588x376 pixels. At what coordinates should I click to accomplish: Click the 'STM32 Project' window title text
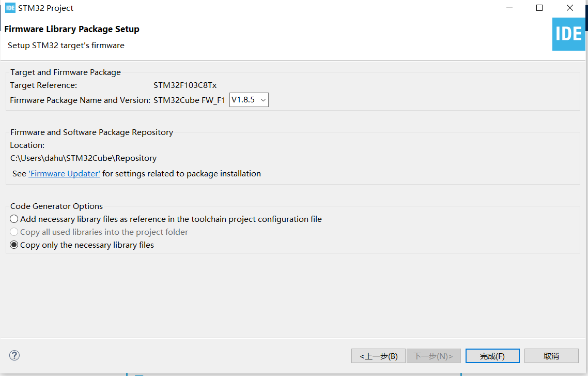46,8
